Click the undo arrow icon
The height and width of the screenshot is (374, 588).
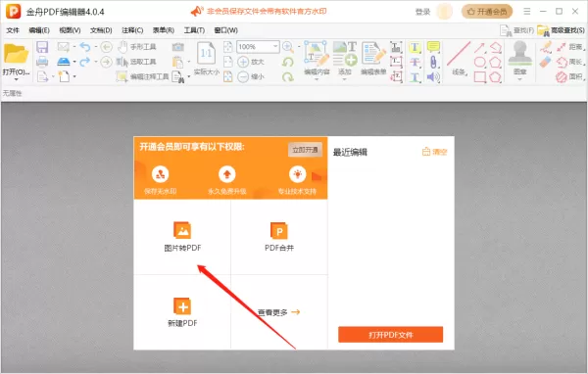click(85, 47)
